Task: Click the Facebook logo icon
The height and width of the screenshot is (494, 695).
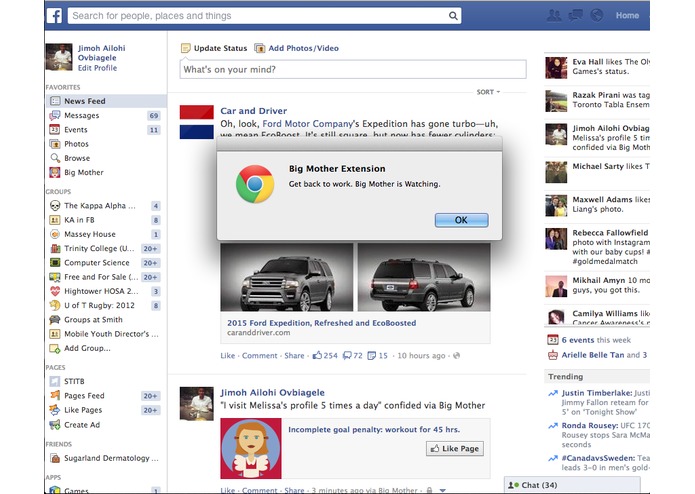Action: tap(55, 16)
